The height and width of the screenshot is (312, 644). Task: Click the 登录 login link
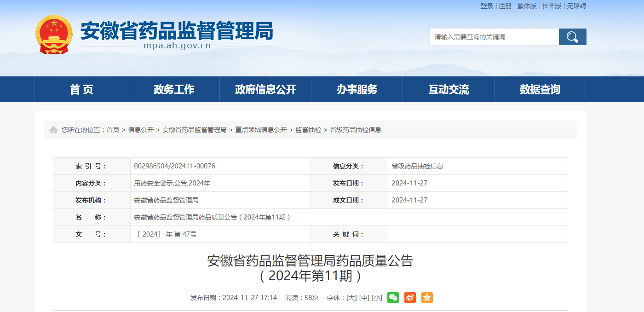click(x=487, y=6)
